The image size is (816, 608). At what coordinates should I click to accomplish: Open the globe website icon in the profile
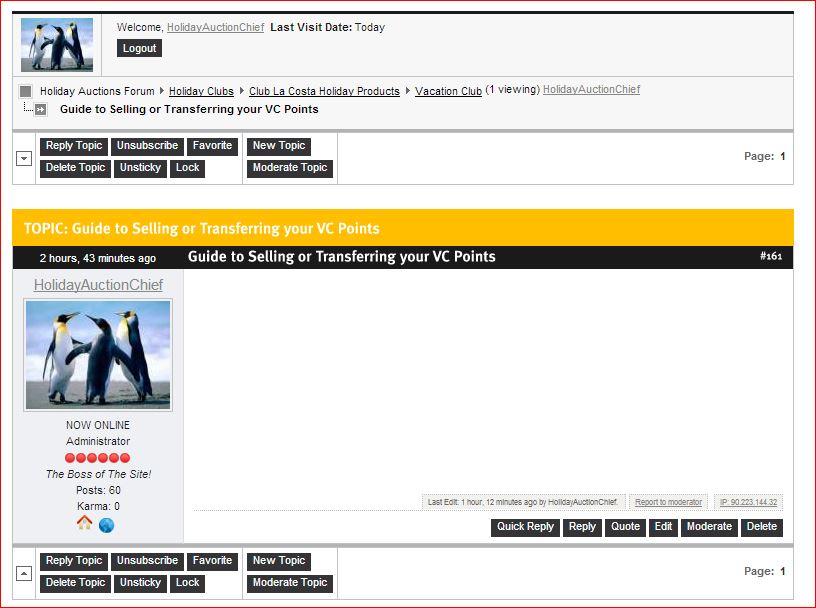click(106, 525)
